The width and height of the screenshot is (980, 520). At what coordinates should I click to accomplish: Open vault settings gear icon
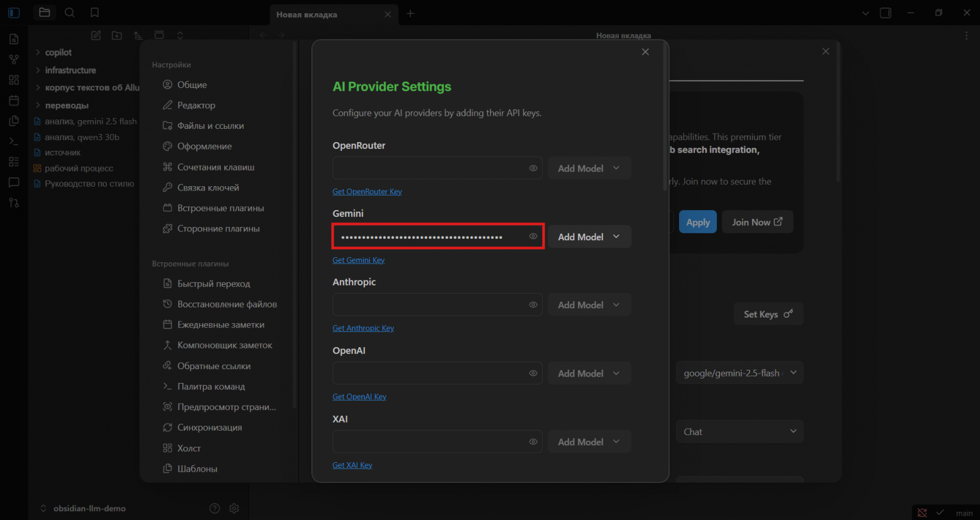coord(234,508)
